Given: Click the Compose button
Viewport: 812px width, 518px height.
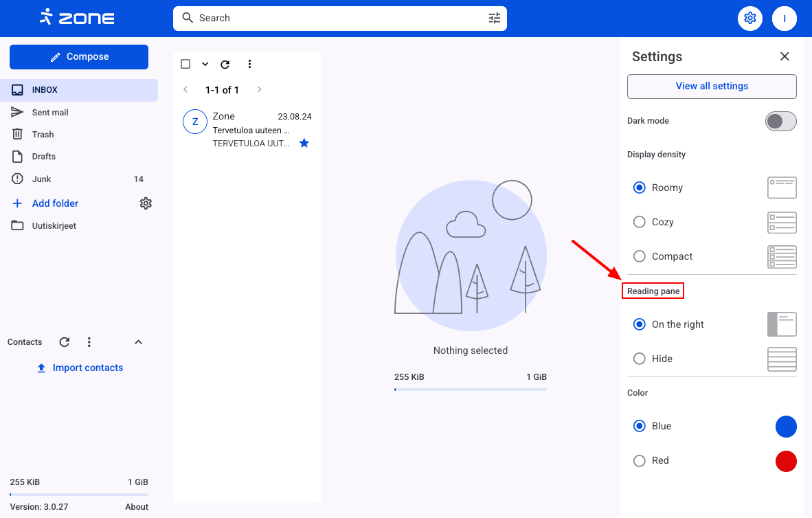Looking at the screenshot, I should (79, 57).
